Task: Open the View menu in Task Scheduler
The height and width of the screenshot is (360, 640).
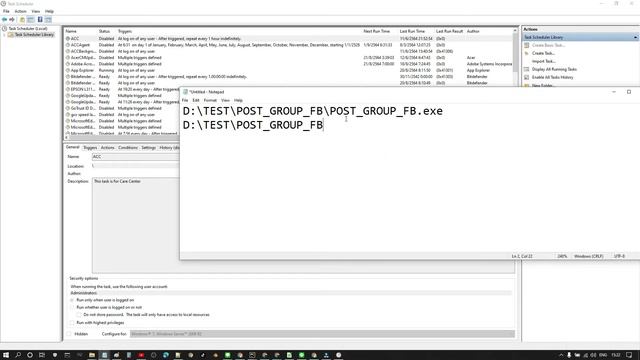Action: point(36,11)
